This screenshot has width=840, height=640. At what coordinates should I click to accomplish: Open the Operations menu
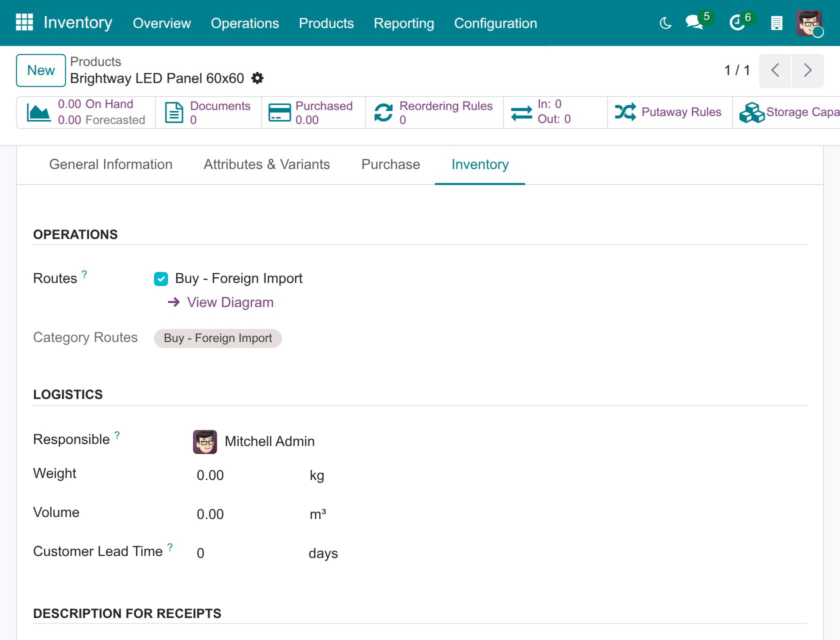245,23
